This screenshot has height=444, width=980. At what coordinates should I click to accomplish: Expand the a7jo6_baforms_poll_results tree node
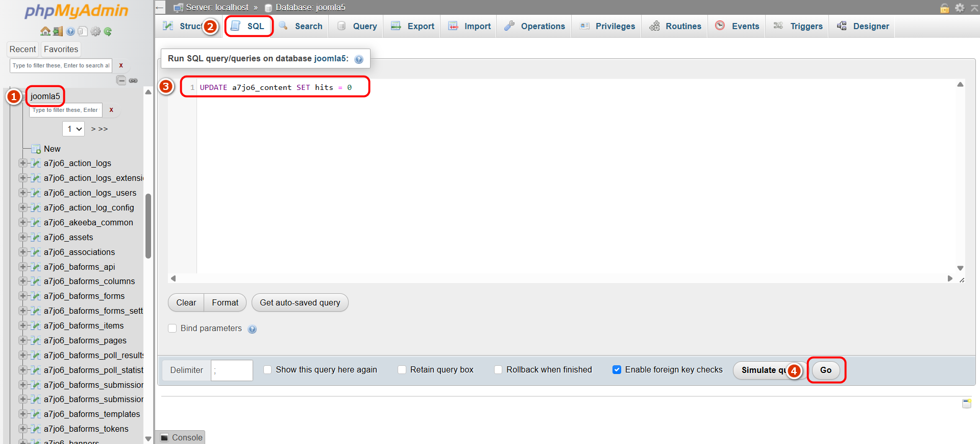pos(22,355)
